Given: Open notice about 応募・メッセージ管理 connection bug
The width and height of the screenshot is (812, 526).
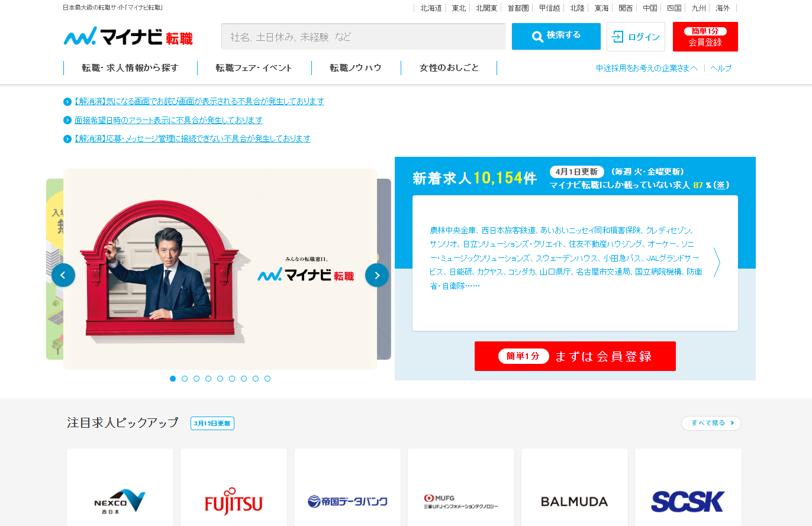Looking at the screenshot, I should click(192, 138).
